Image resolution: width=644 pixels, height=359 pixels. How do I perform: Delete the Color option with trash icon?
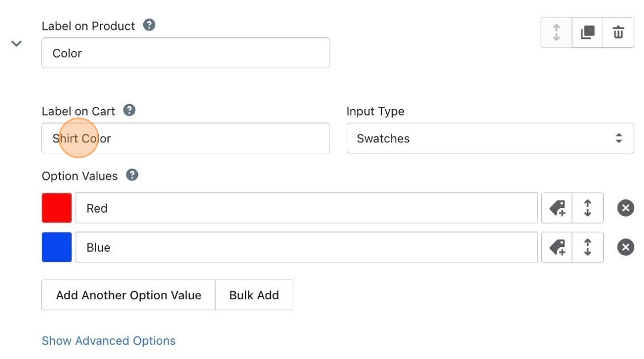[618, 33]
